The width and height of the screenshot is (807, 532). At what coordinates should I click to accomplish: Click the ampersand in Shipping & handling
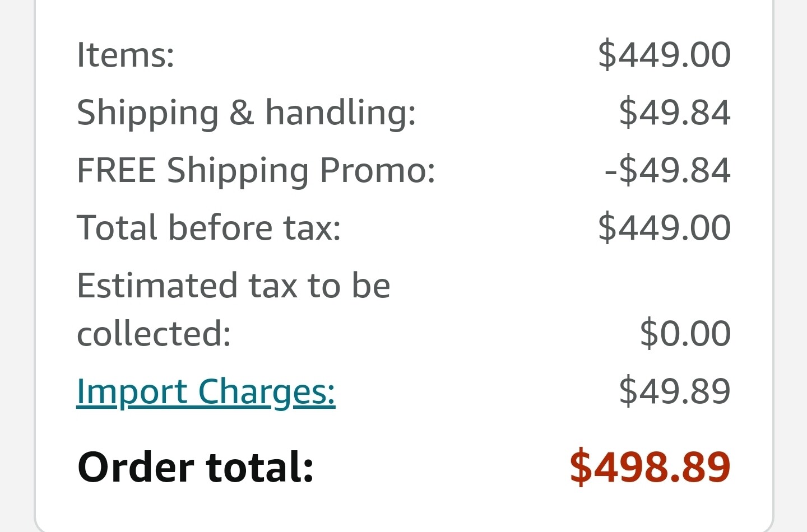tap(242, 113)
